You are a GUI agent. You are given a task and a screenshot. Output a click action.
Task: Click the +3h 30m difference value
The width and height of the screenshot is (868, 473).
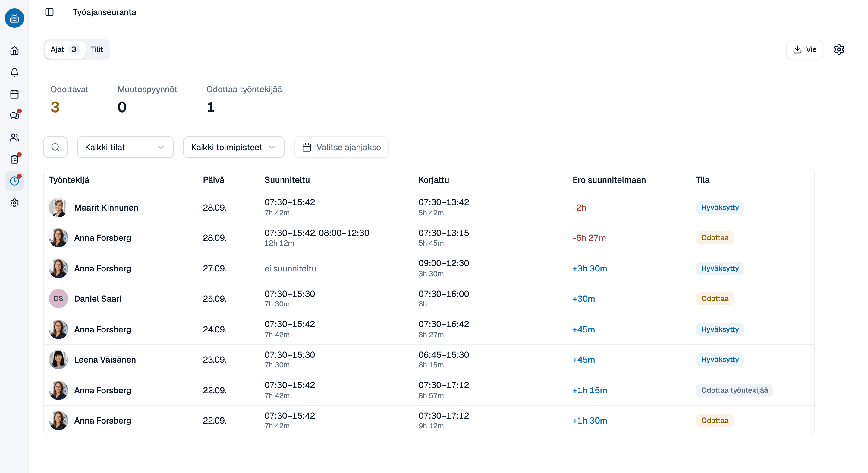tap(590, 268)
